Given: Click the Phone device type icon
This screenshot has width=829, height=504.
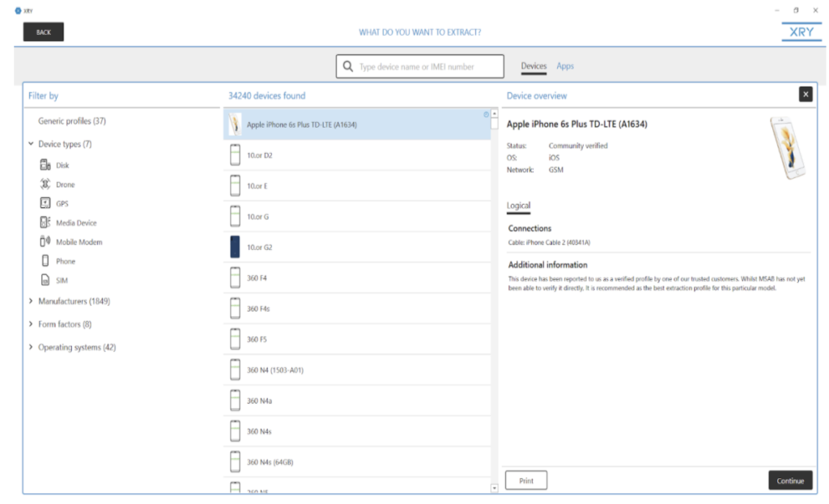Looking at the screenshot, I should pyautogui.click(x=45, y=260).
